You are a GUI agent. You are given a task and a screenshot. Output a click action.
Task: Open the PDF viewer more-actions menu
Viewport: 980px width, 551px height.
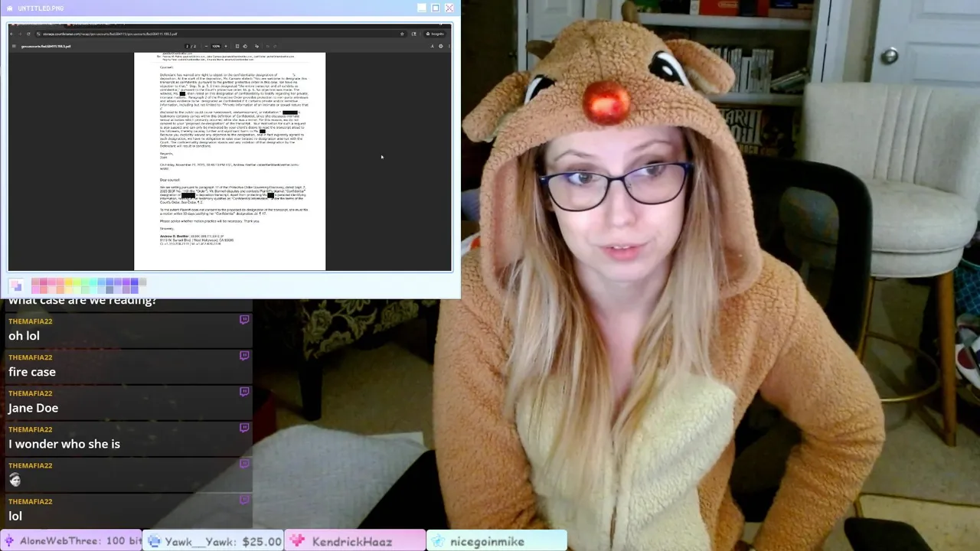(449, 46)
